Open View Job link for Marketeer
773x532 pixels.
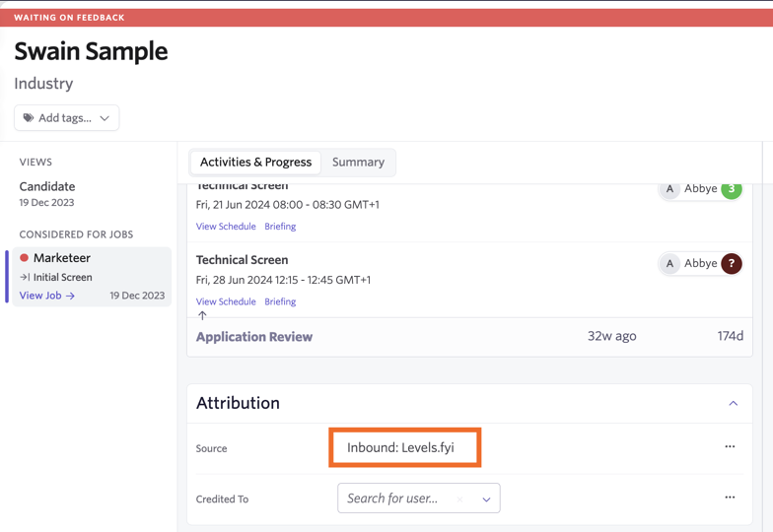point(47,296)
